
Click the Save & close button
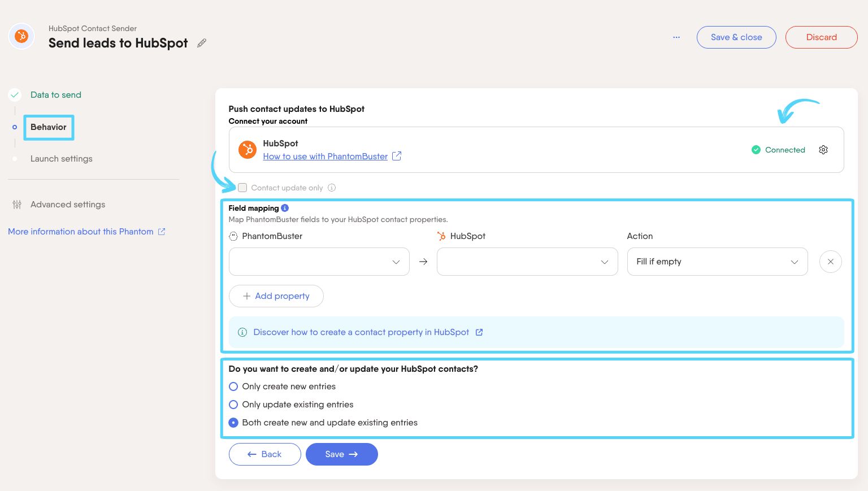736,37
